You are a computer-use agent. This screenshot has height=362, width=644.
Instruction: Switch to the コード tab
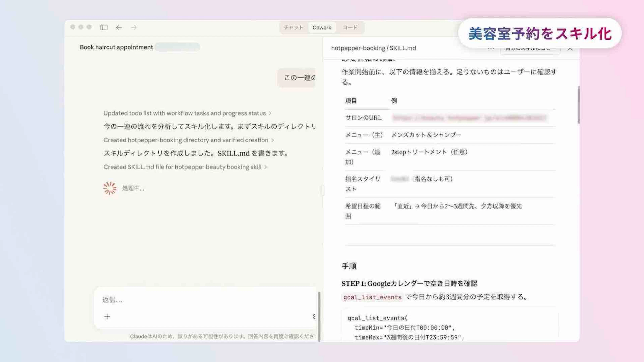(350, 27)
